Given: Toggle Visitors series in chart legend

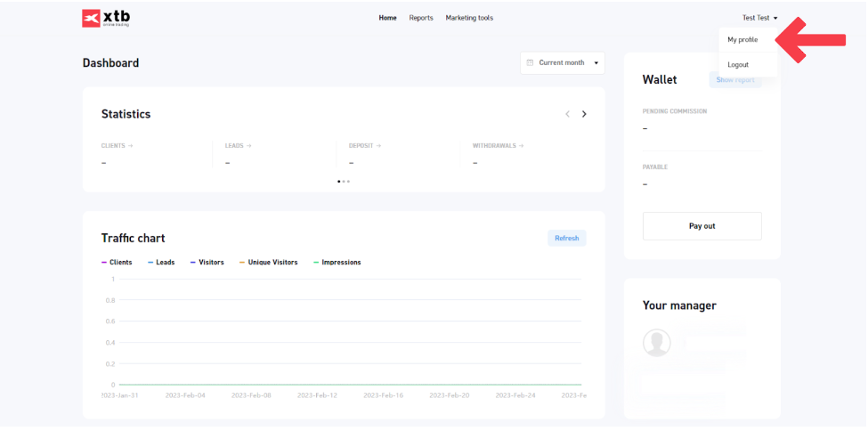Looking at the screenshot, I should pyautogui.click(x=207, y=263).
